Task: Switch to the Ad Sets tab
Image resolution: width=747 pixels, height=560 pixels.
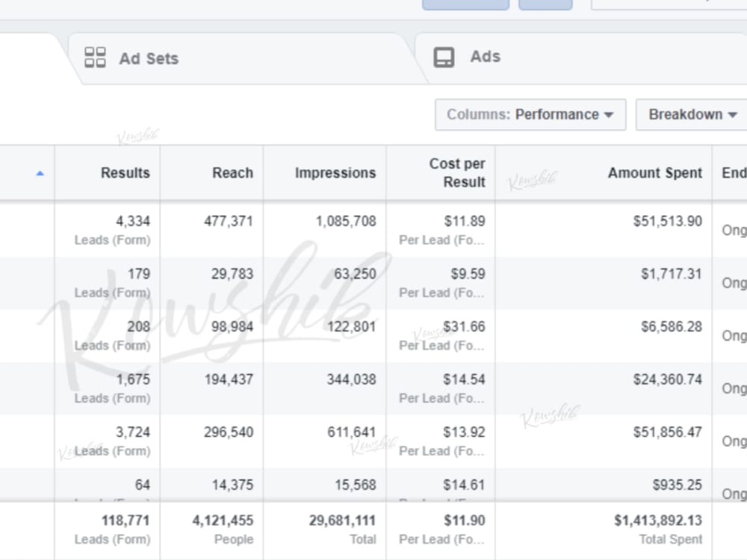Action: pos(148,57)
